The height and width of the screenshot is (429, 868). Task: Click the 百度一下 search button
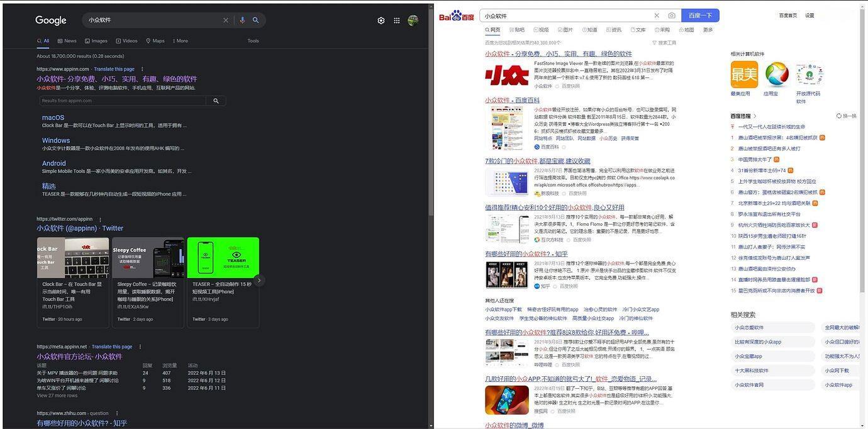[x=700, y=16]
